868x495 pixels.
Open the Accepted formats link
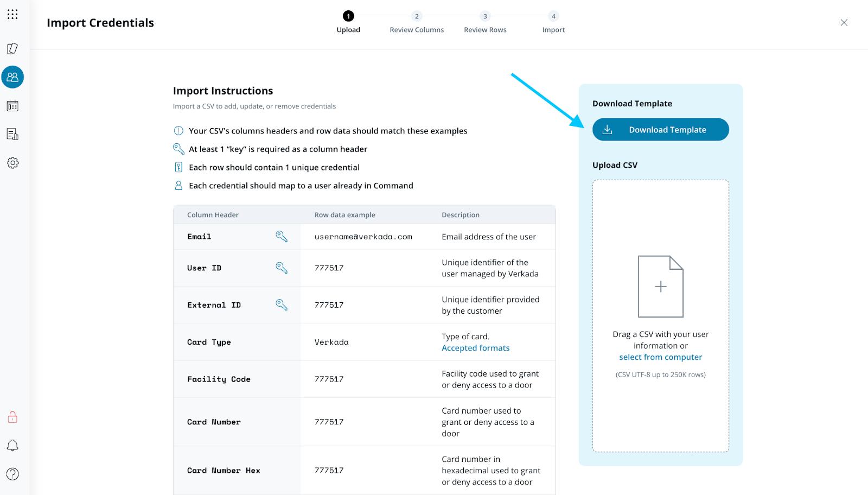point(475,348)
